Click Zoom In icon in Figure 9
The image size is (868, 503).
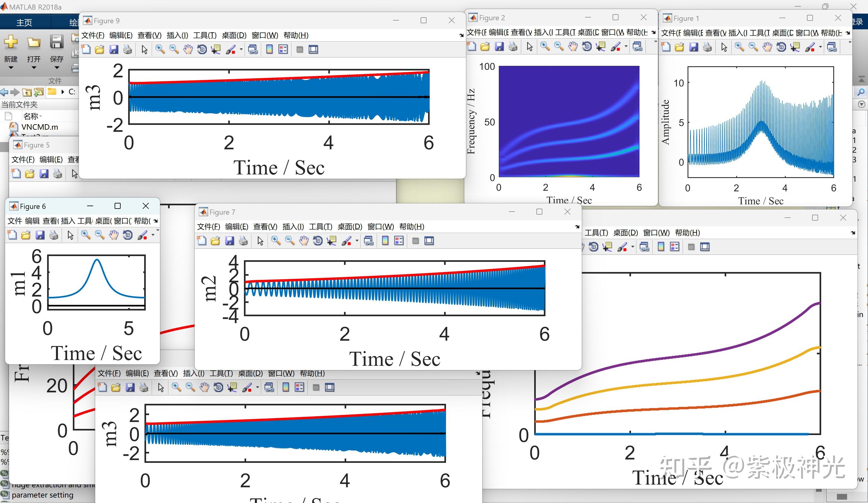(160, 49)
